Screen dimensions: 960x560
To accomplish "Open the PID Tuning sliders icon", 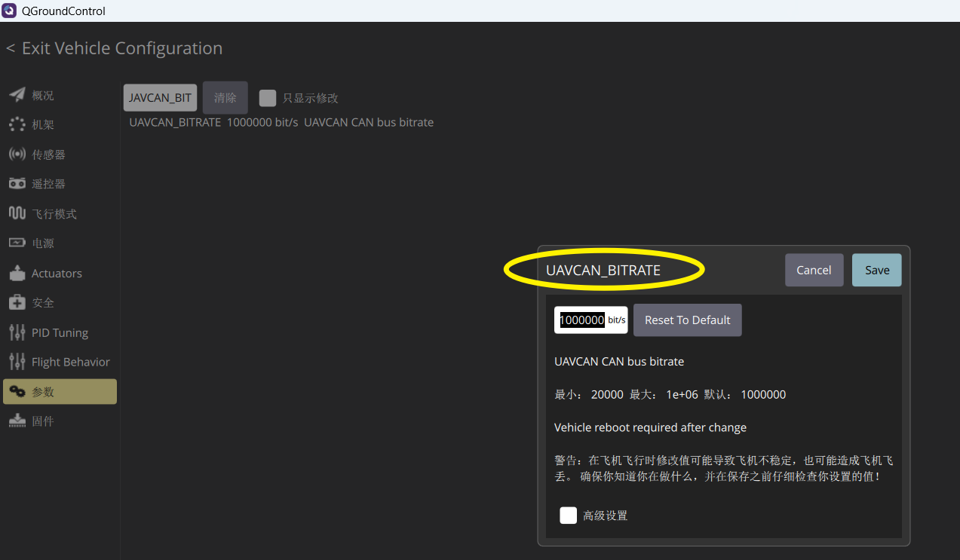I will pyautogui.click(x=17, y=332).
